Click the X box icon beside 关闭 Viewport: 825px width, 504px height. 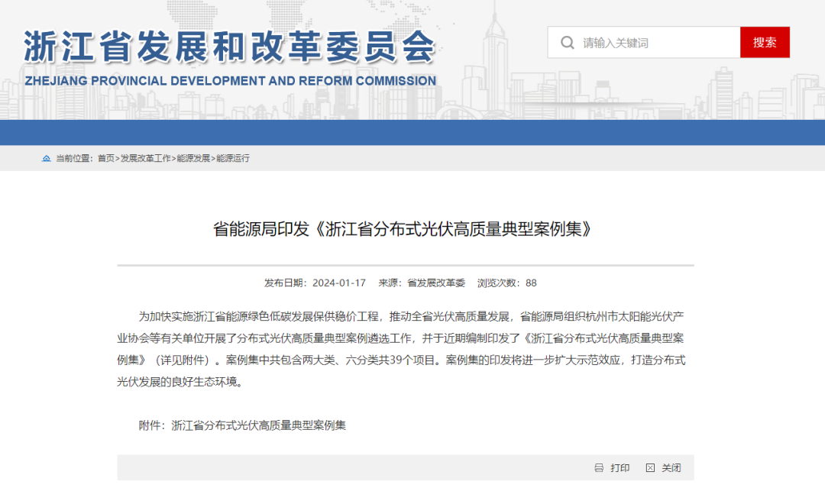[650, 468]
